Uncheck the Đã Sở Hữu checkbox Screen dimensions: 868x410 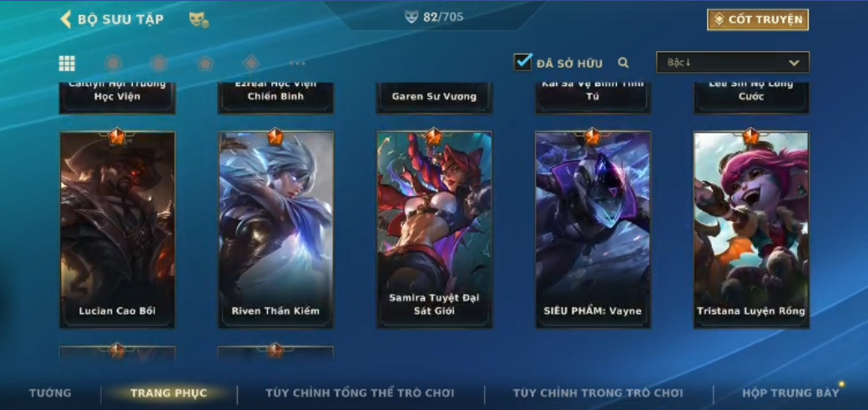tap(522, 62)
